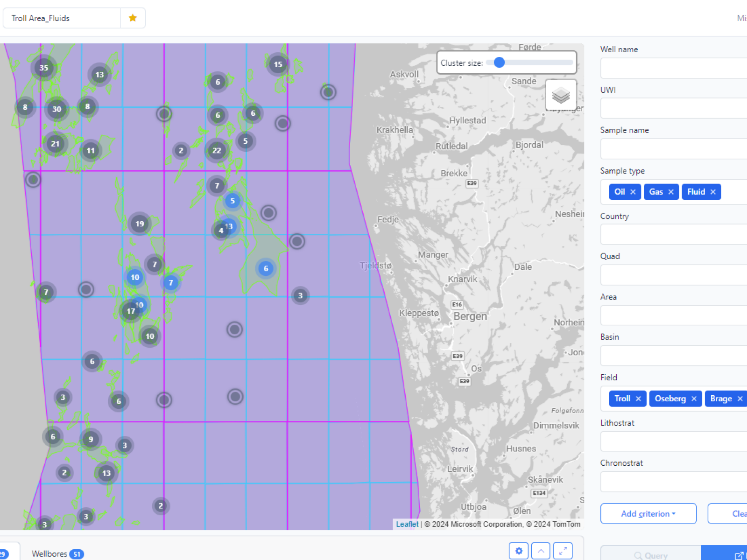The image size is (747, 560).
Task: Expand map to fullscreen
Action: click(563, 551)
